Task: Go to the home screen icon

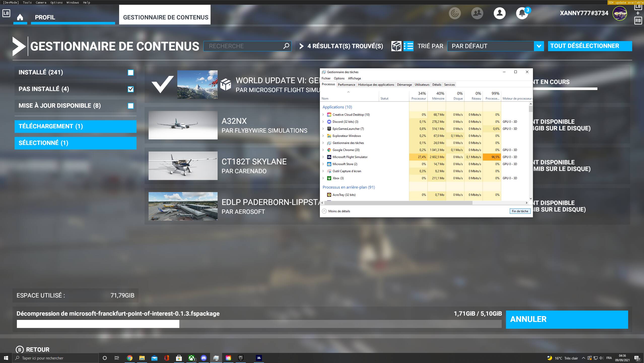Action: [x=20, y=17]
